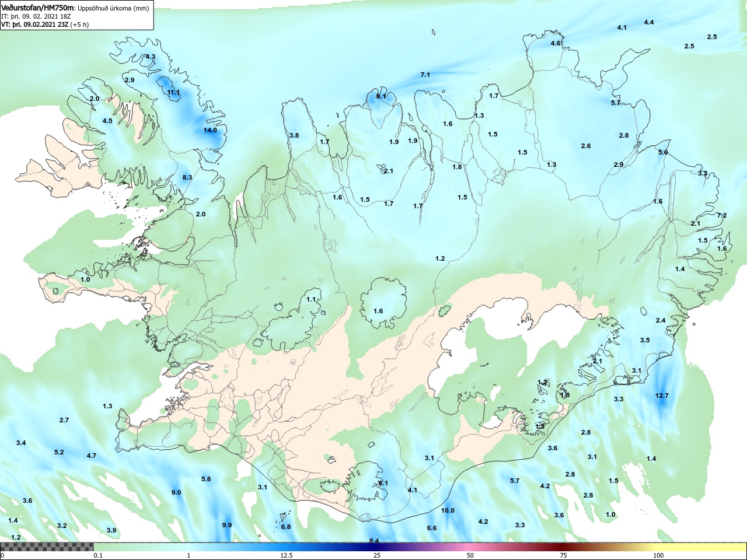This screenshot has height=560, width=747.
Task: Click the 14.0 precipitation value
Action: point(210,130)
